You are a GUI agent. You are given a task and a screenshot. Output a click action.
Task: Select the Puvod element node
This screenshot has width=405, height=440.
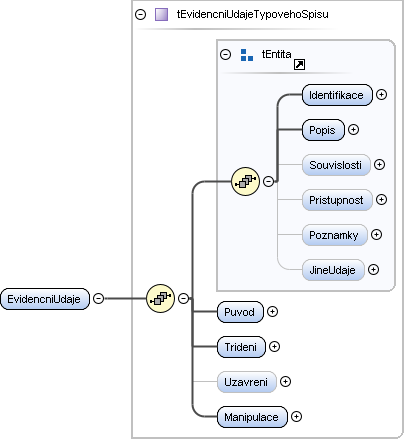click(x=240, y=312)
